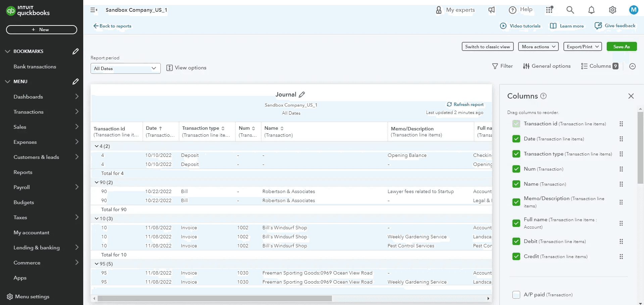This screenshot has height=305, width=644.
Task: Uncheck the Date column checkbox
Action: pyautogui.click(x=516, y=139)
